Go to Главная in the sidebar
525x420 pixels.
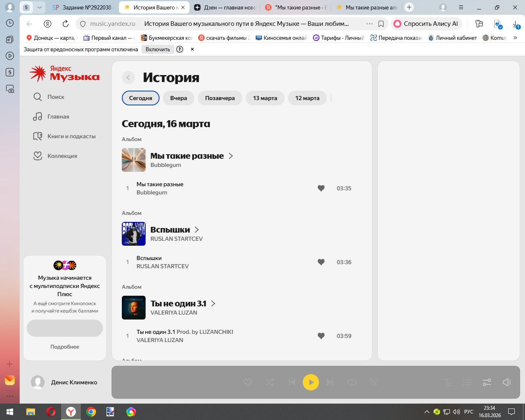coord(51,116)
